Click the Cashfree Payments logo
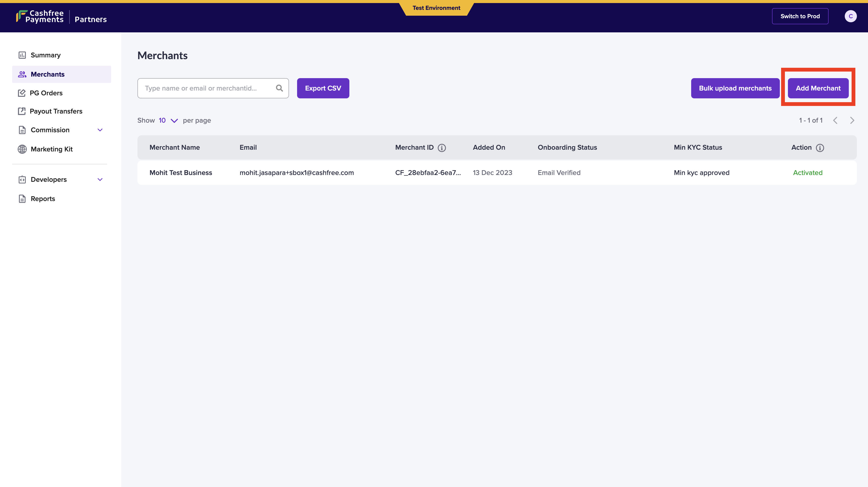 click(40, 16)
